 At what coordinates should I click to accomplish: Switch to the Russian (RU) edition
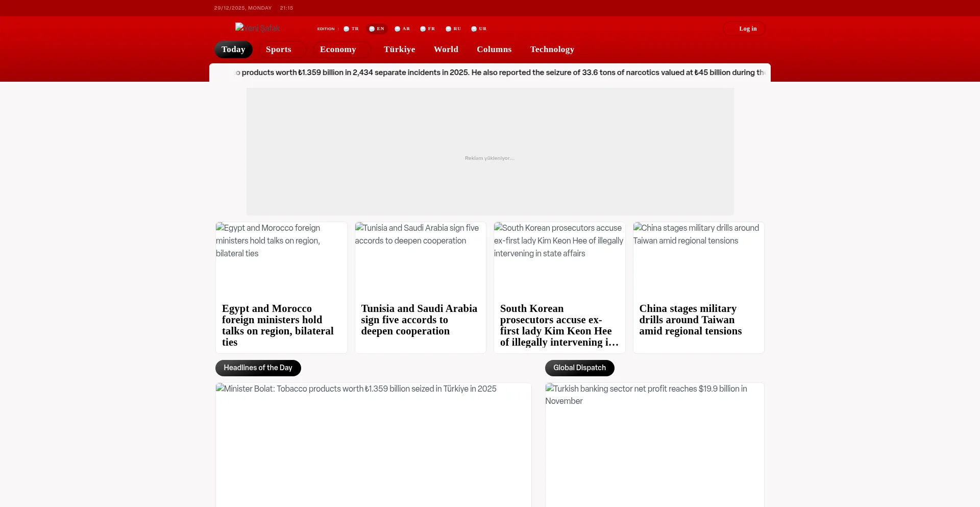pos(453,29)
